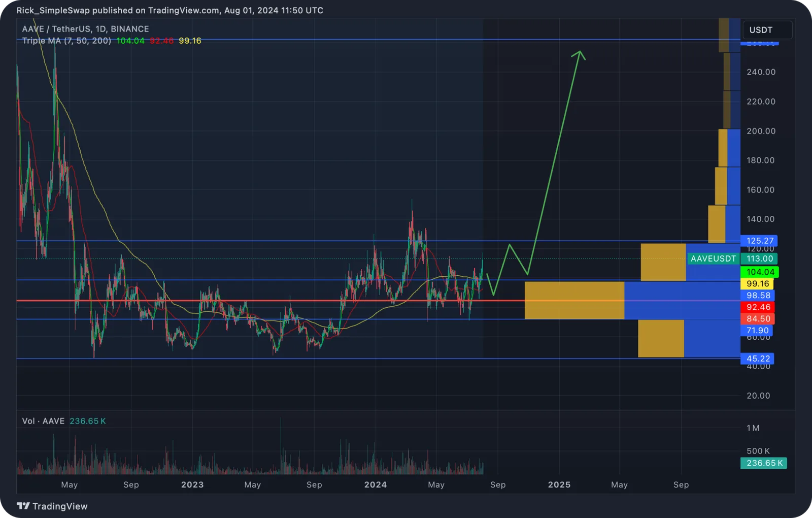The image size is (812, 518).
Task: Click the 1 M volume scale label
Action: [753, 428]
